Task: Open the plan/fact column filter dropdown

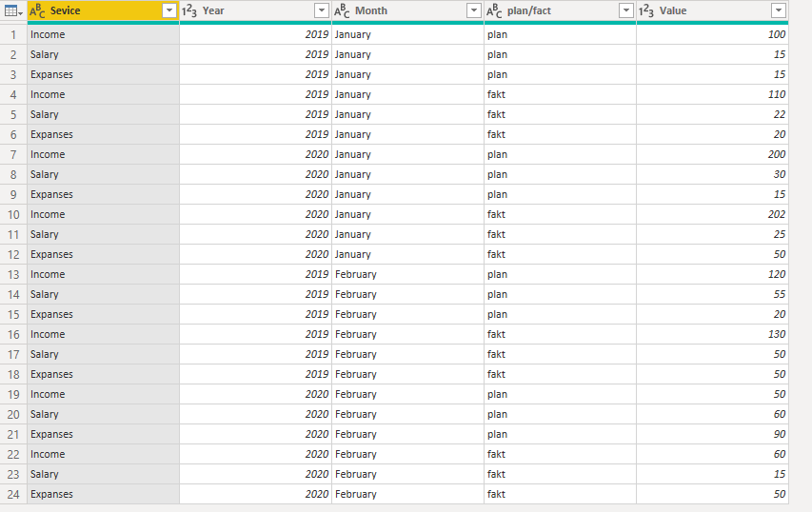Action: 626,10
